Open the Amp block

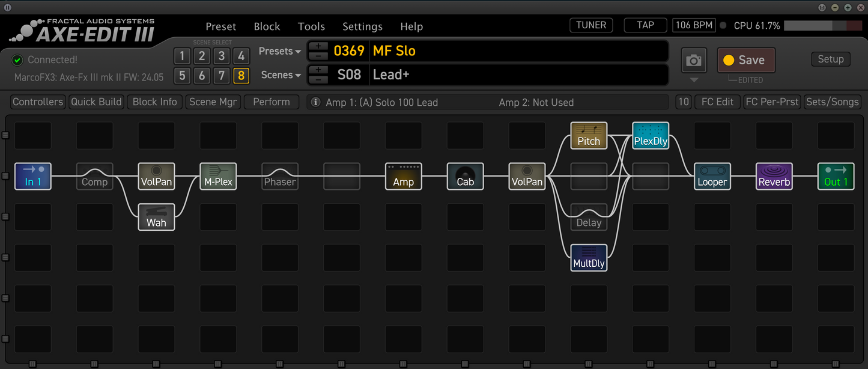(x=403, y=176)
